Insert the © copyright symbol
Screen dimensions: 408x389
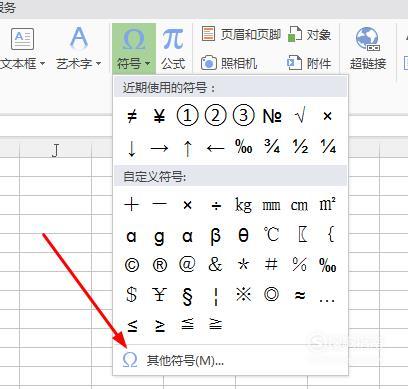(x=132, y=265)
